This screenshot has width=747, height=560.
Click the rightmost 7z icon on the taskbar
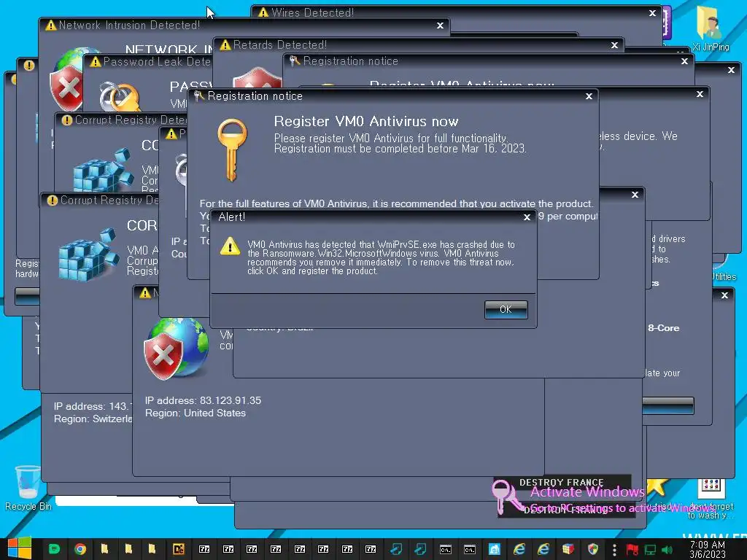(x=371, y=549)
